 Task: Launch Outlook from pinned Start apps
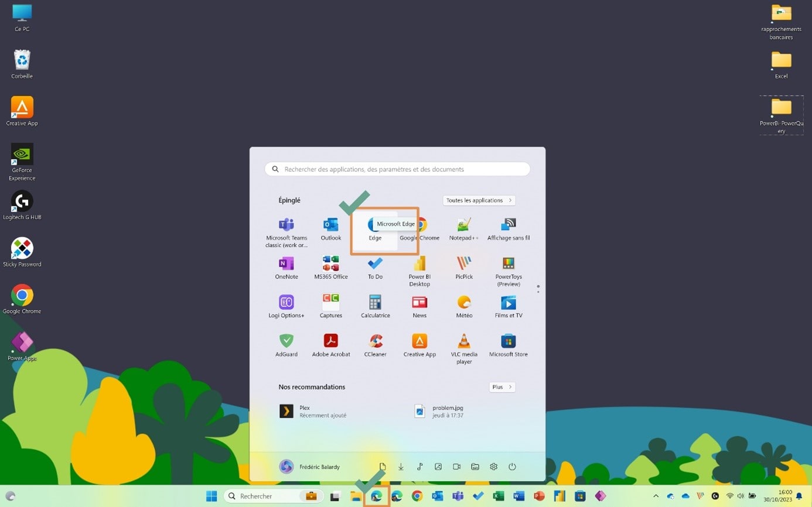[331, 229]
